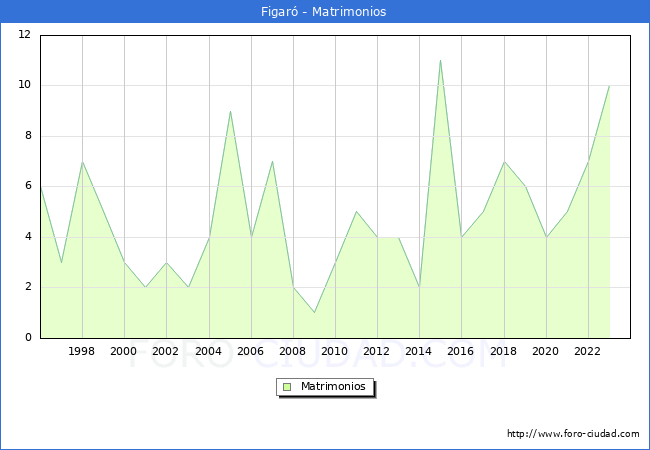
Task: Click the 2012 x-axis label
Action: tap(376, 351)
